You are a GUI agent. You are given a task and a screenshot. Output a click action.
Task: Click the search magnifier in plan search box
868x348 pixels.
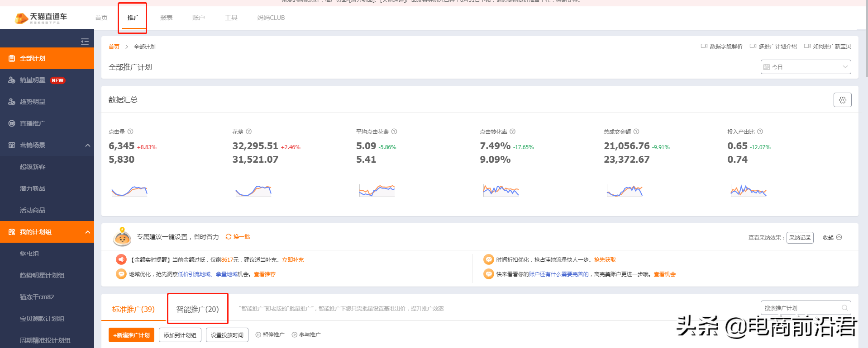click(844, 308)
